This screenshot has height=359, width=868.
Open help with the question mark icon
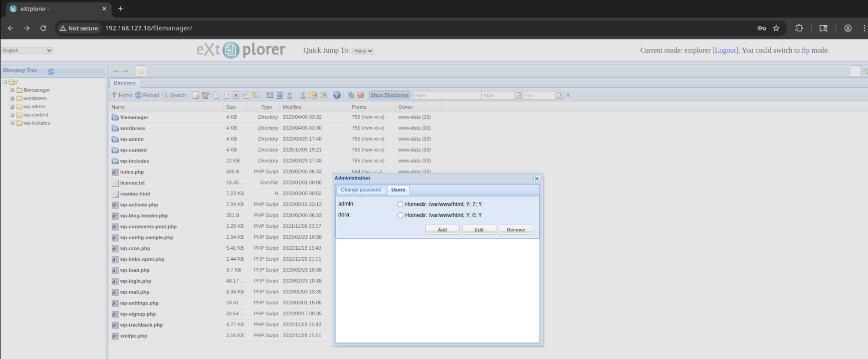(337, 95)
